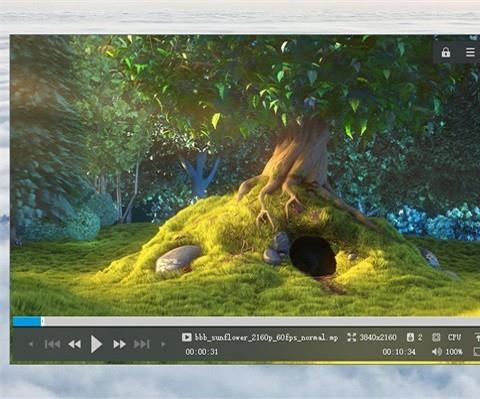This screenshot has width=480, height=399.
Task: Click the seek bar handle
Action: (x=42, y=322)
